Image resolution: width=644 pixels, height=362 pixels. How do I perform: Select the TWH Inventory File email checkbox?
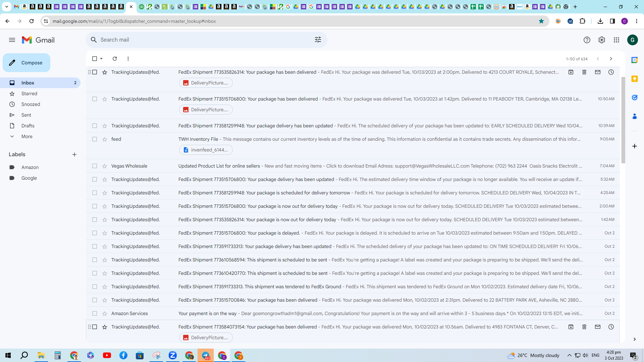tap(95, 139)
